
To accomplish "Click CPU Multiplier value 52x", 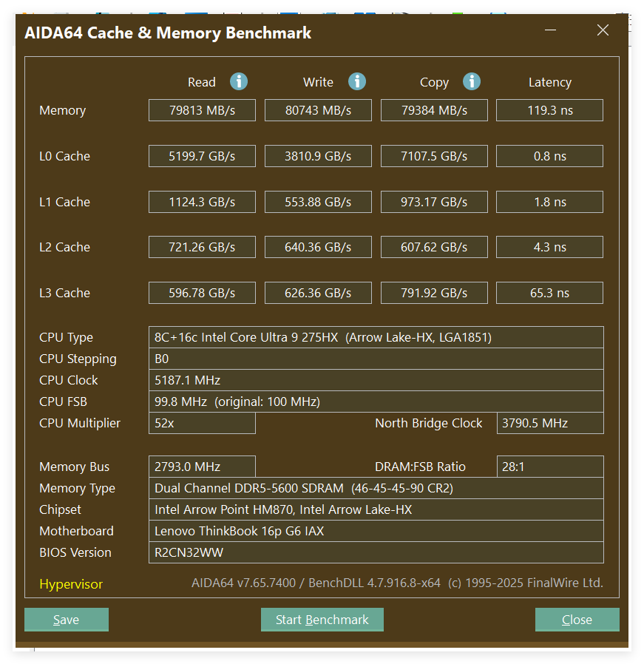I will [202, 423].
